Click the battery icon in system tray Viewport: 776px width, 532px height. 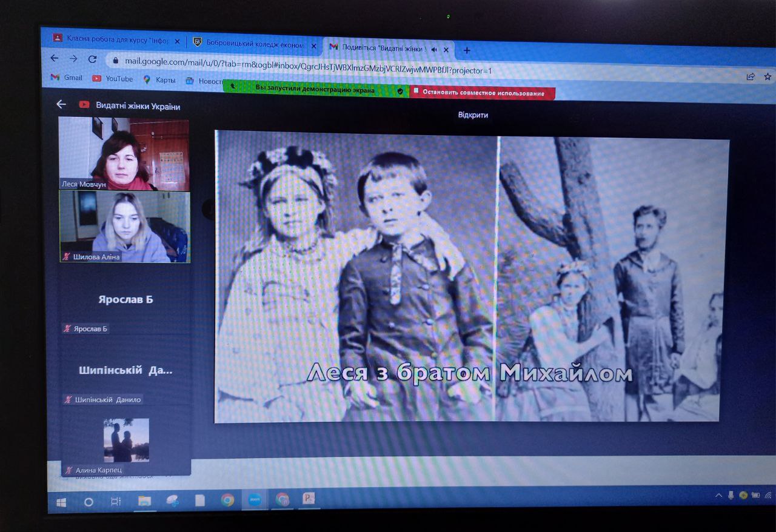[755, 495]
